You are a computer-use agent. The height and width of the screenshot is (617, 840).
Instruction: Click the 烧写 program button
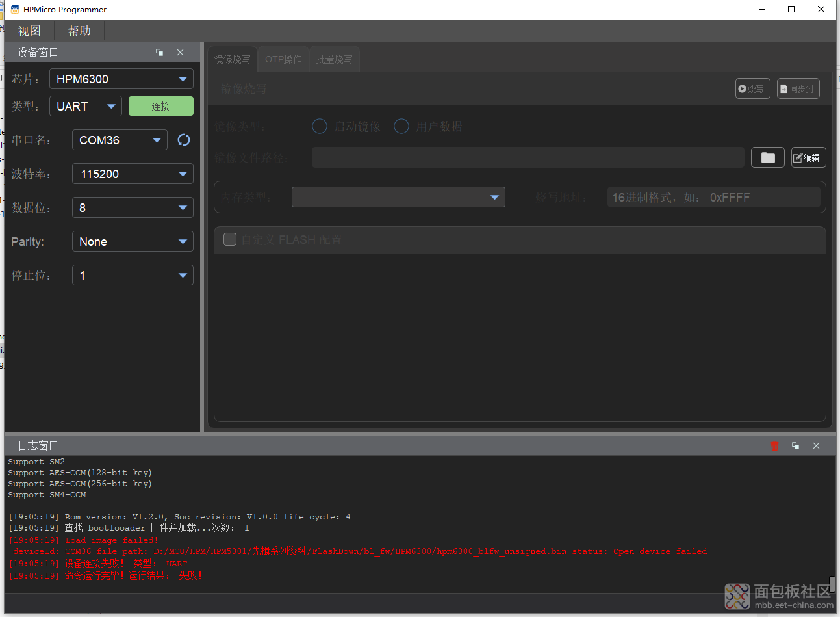tap(752, 88)
